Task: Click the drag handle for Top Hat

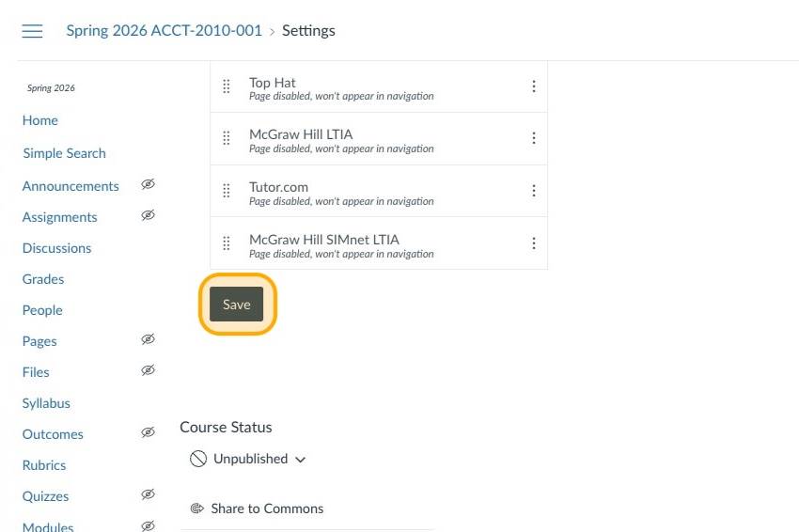Action: 227,86
